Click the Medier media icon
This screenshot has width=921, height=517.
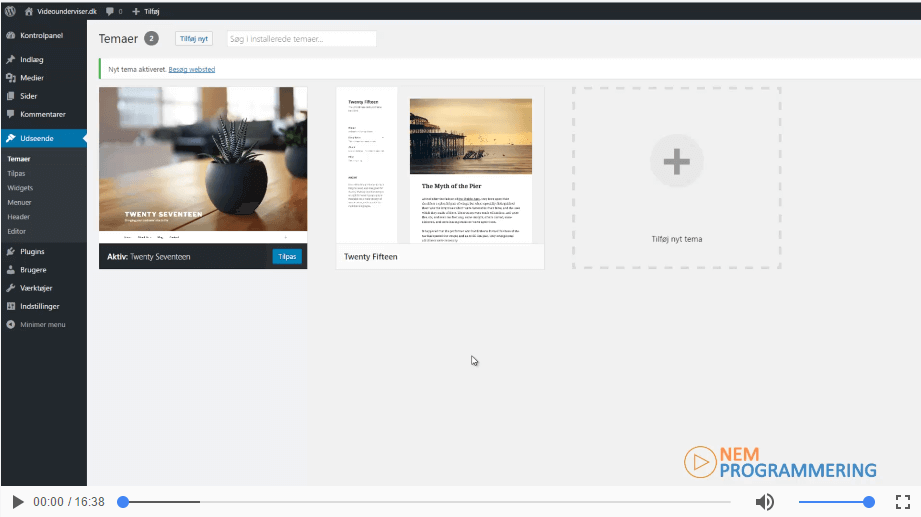pyautogui.click(x=11, y=78)
